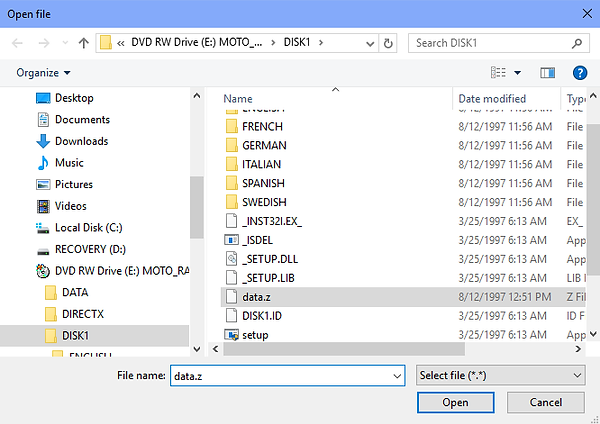Image resolution: width=600 pixels, height=424 pixels.
Task: Select the data.z file
Action: tap(256, 297)
